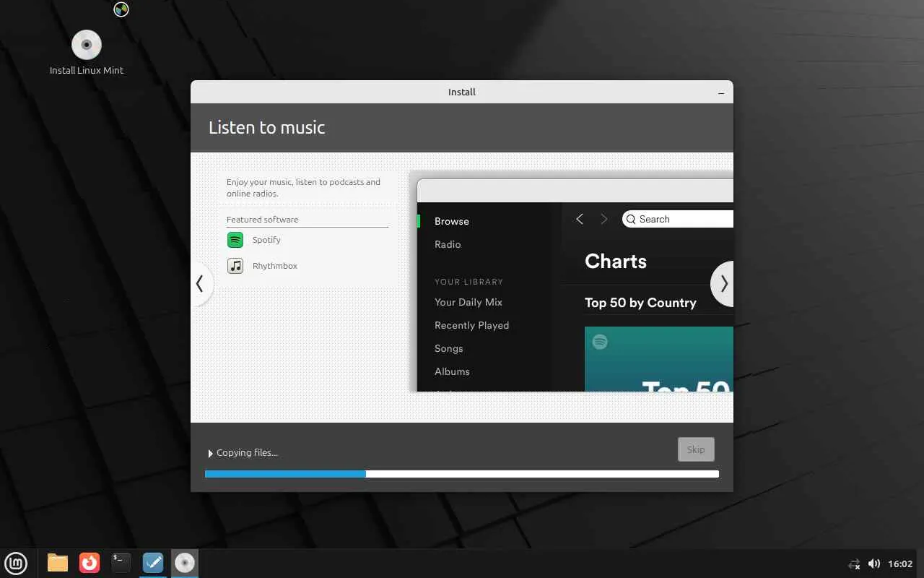The image size is (924, 578).
Task: Select Albums in the Spotify preview sidebar
Action: [453, 371]
